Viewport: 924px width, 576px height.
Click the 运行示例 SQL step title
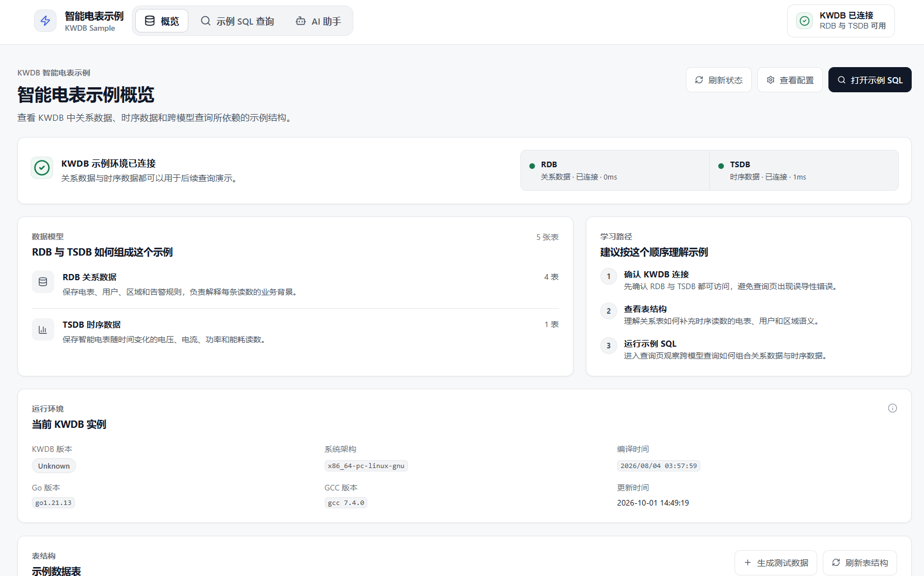(650, 343)
